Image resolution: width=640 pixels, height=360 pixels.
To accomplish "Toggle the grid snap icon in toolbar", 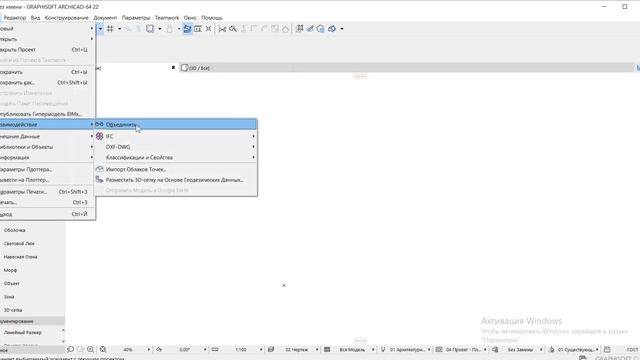I will click(x=110, y=29).
